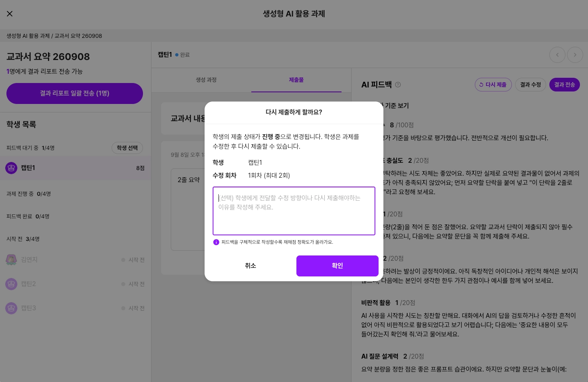Close the assignment page with the X icon
The image size is (588, 382).
click(10, 14)
